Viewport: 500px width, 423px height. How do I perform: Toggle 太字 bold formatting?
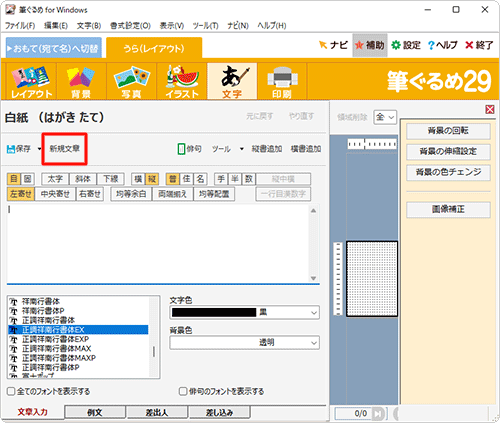coord(55,179)
